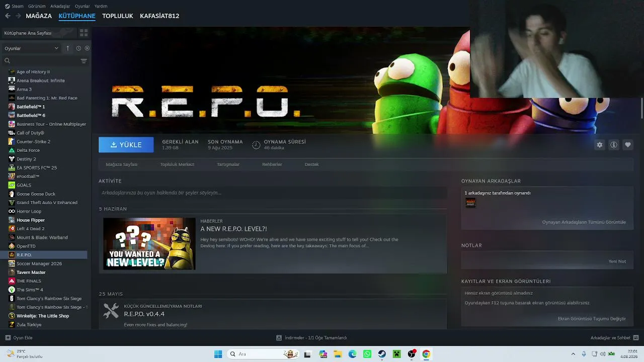Open the Oyunlar top menu
Viewport: 644px width, 362px height.
(x=83, y=6)
